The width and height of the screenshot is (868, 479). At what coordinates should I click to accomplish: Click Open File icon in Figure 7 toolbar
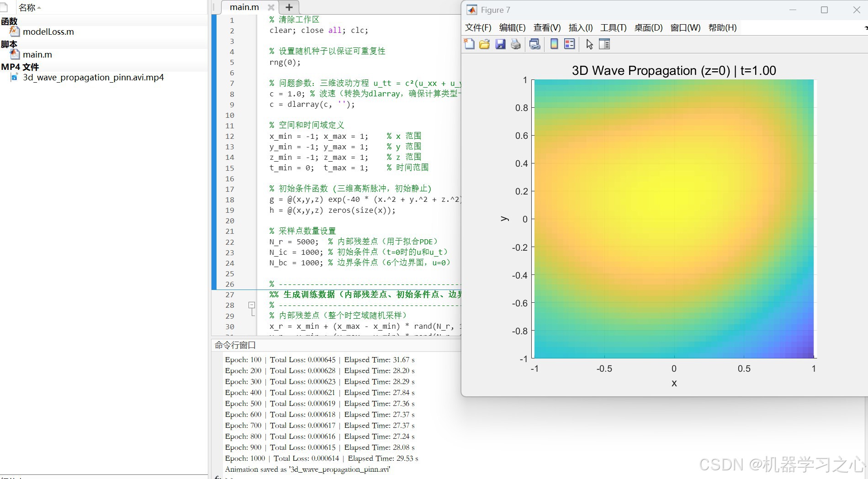click(485, 44)
